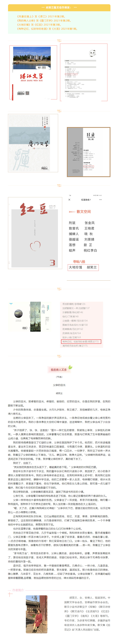Open the 我的商人父亲 title label
The width and height of the screenshot is (118, 644).
pos(59,369)
